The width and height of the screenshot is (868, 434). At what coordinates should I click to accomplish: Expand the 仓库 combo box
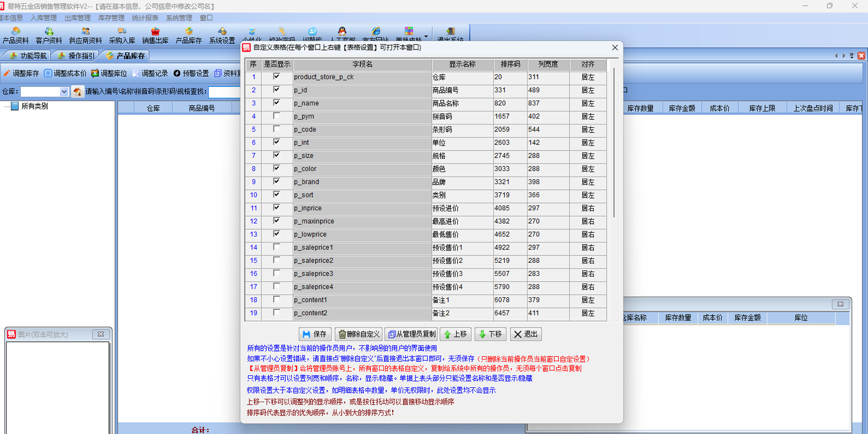(64, 92)
